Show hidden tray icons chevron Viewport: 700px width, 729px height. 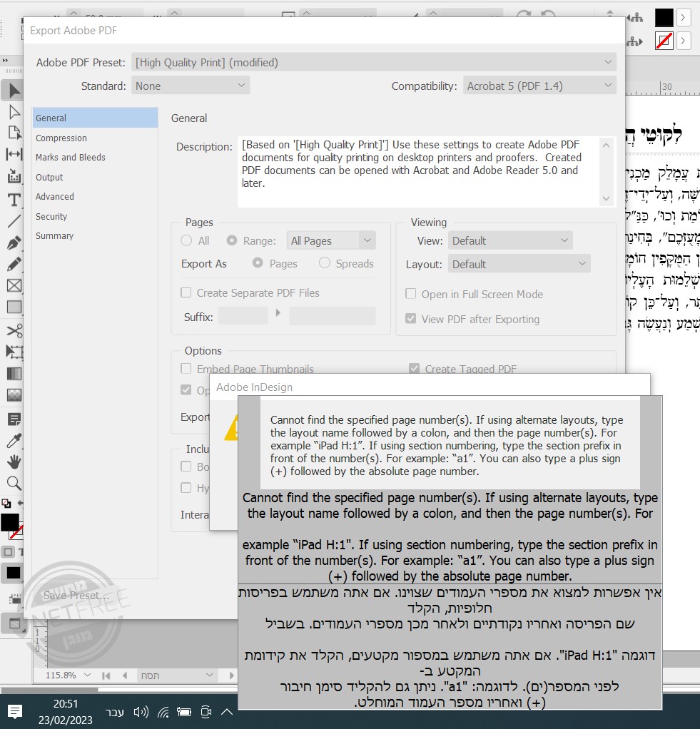click(226, 712)
